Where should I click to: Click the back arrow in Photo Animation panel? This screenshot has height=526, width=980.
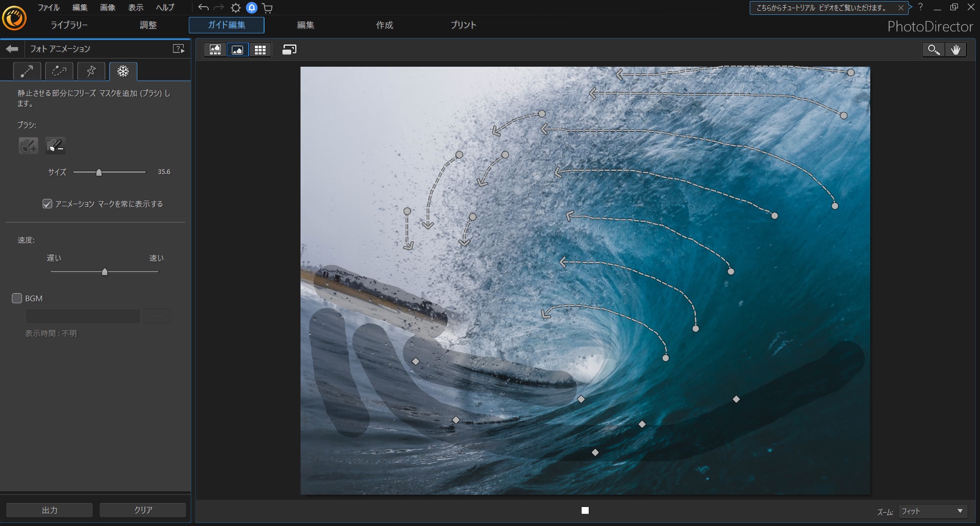[x=12, y=49]
